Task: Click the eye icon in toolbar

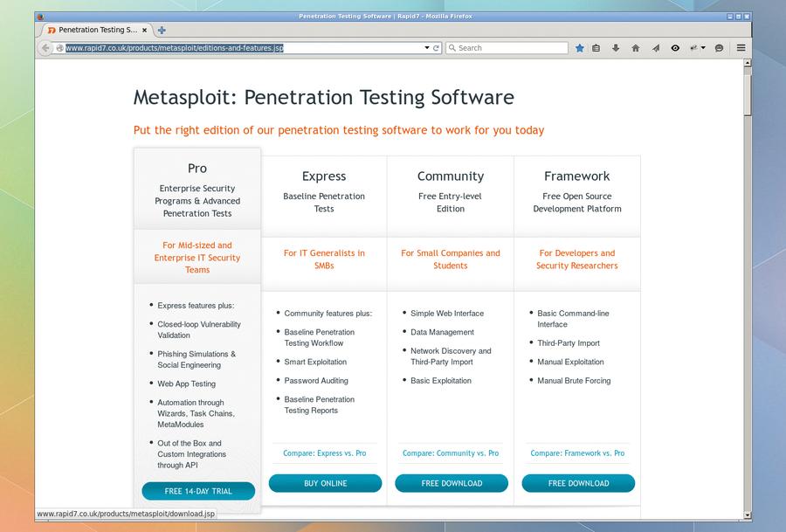Action: [675, 48]
